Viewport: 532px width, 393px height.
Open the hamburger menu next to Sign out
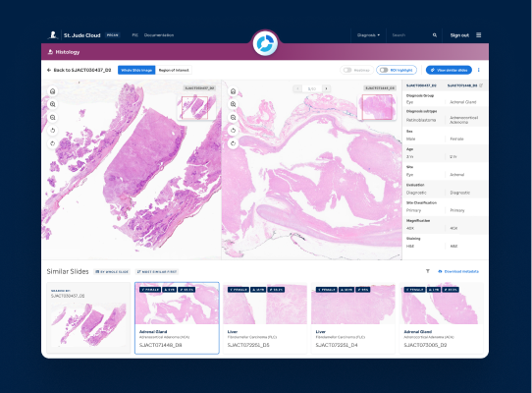tap(478, 35)
